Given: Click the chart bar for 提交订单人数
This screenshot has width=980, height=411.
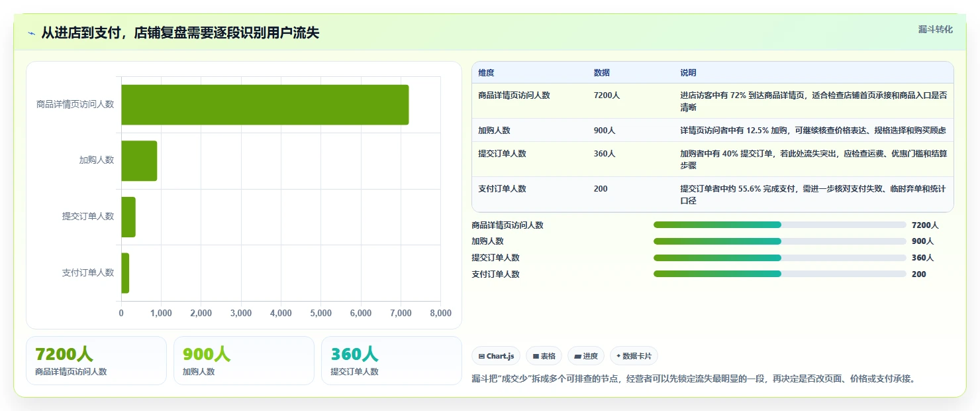Looking at the screenshot, I should (x=128, y=217).
